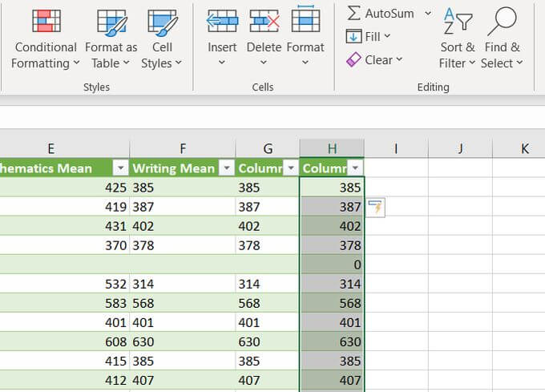Select cell containing 630 in column H
Image resolution: width=545 pixels, height=392 pixels.
pos(332,342)
